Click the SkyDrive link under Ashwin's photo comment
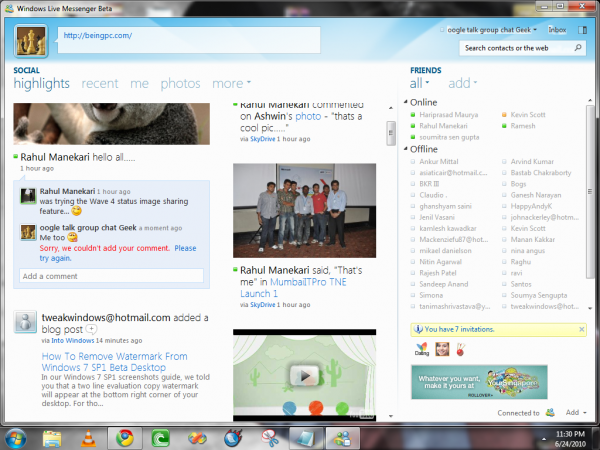600x450 pixels. 262,139
